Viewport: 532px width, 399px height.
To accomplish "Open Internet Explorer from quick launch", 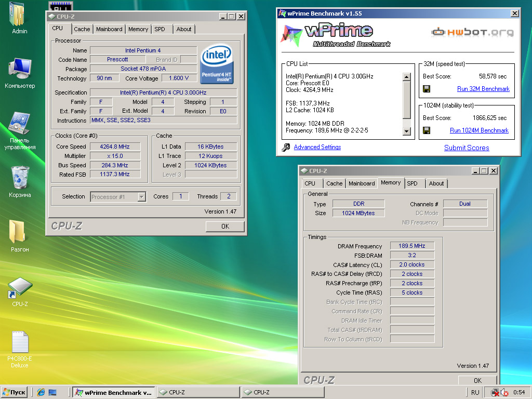I will (x=41, y=392).
